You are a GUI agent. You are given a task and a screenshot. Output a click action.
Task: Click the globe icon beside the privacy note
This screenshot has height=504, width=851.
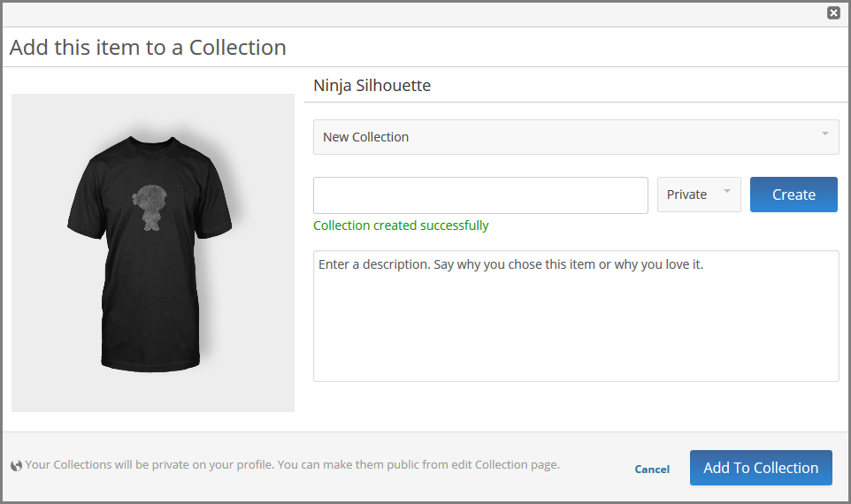(16, 466)
